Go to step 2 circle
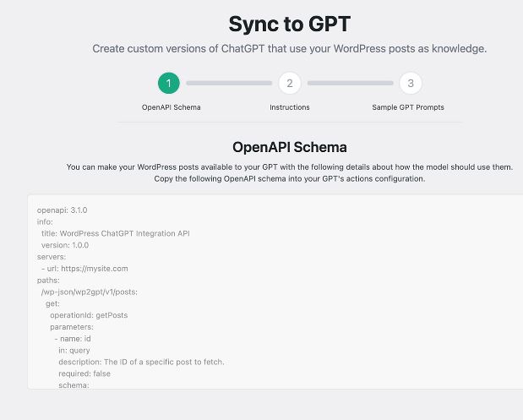This screenshot has height=420, width=523. pos(290,83)
